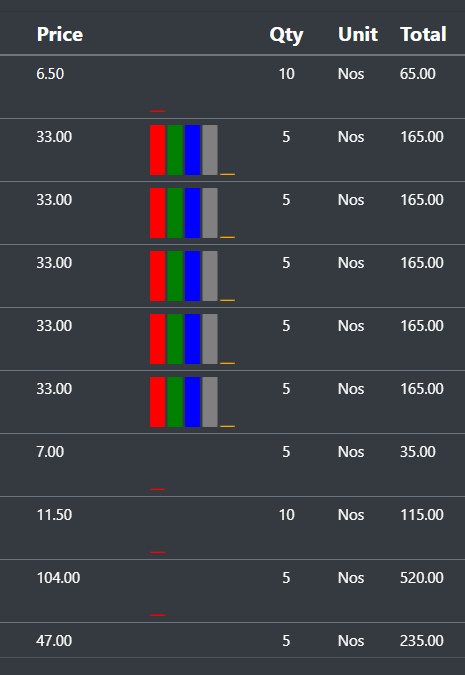Select the red dash in the 104.00 price row
The width and height of the screenshot is (465, 675).
point(158,615)
